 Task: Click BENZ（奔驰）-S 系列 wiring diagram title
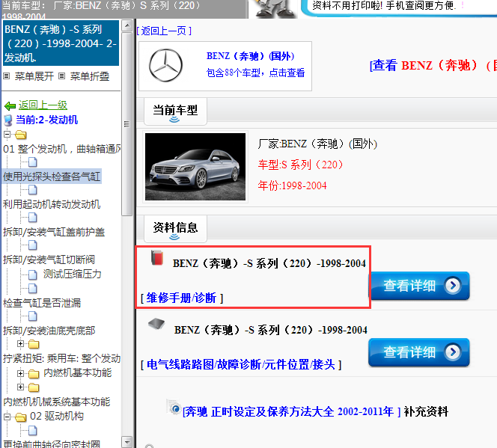pos(271,330)
